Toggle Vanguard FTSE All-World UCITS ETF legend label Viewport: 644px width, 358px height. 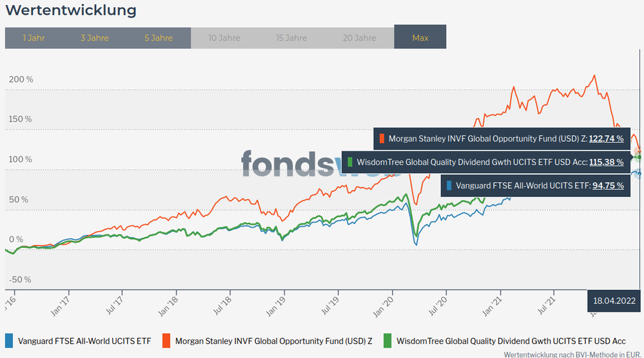pyautogui.click(x=84, y=341)
